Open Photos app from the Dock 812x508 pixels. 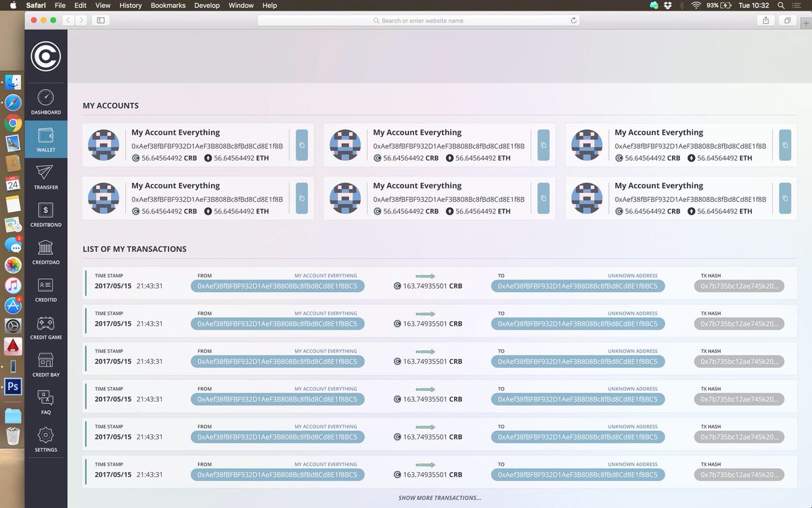[x=13, y=265]
